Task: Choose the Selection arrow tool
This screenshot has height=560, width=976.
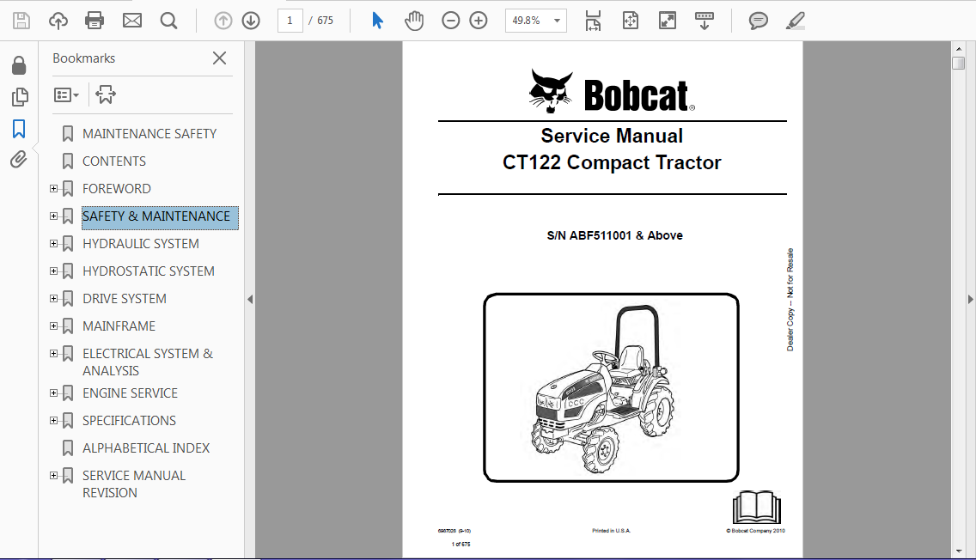Action: 377,21
